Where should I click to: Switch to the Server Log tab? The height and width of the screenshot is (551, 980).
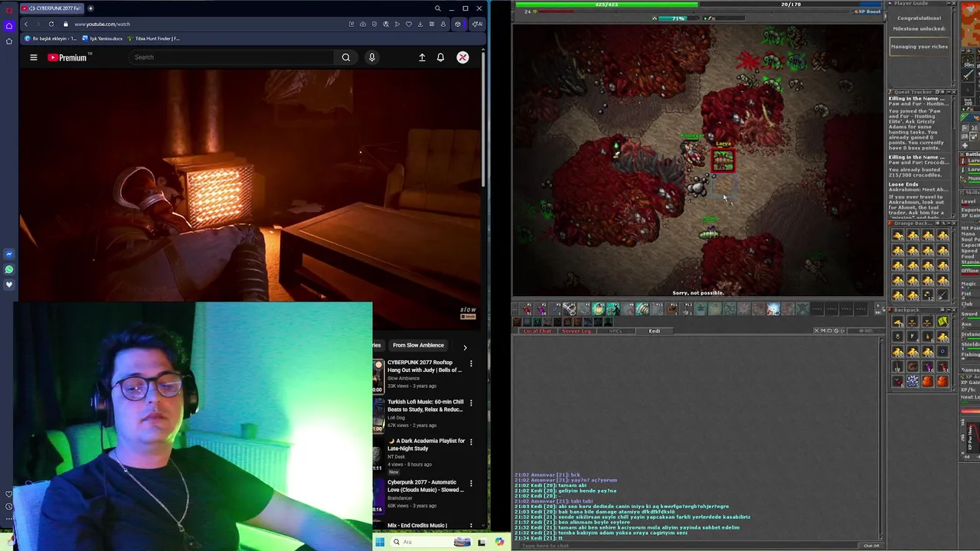577,331
